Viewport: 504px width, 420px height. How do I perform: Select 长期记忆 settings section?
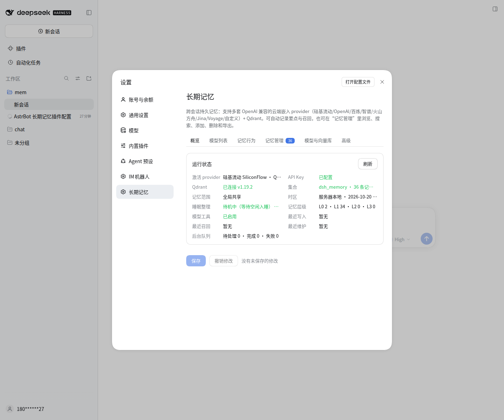click(x=145, y=192)
